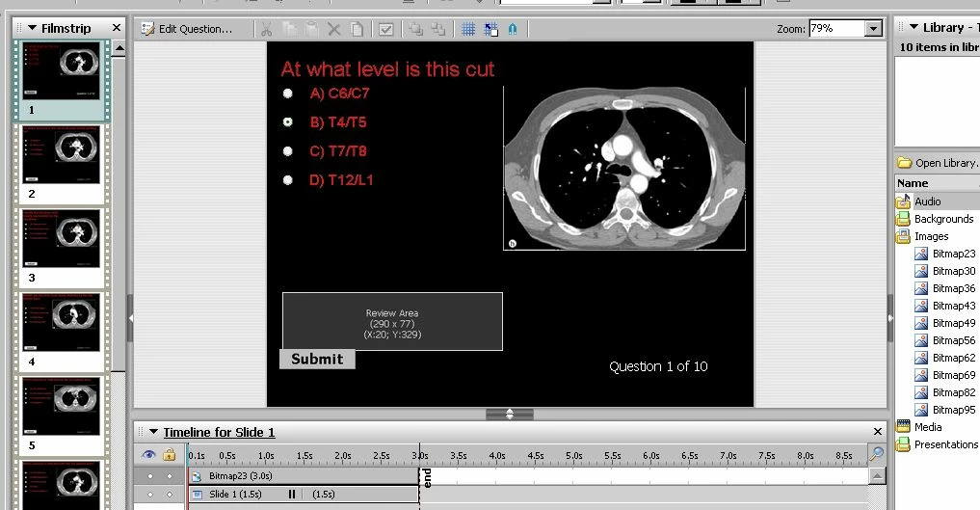
Task: Toggle the Snap to object magnet icon
Action: coord(513,29)
